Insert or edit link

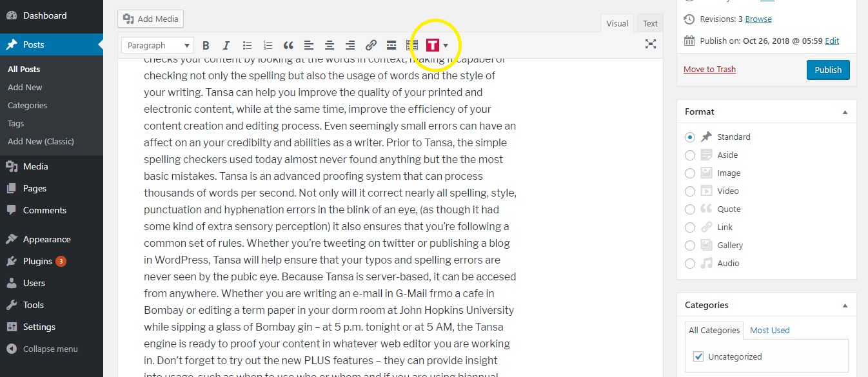371,45
